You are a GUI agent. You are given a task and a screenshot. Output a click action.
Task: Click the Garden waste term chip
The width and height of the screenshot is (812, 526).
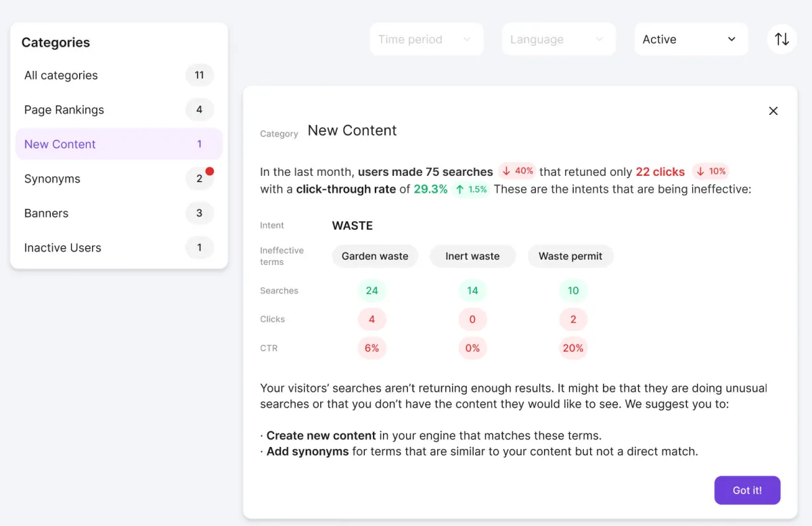(x=375, y=256)
